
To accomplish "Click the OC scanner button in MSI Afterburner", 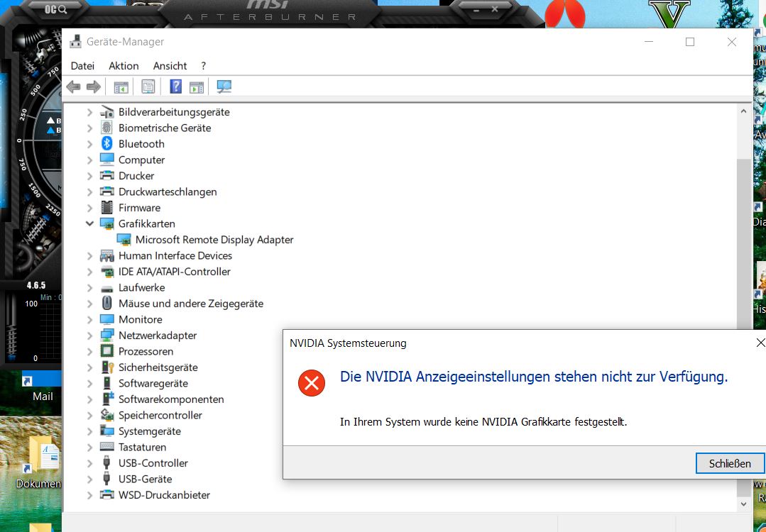I will point(55,9).
